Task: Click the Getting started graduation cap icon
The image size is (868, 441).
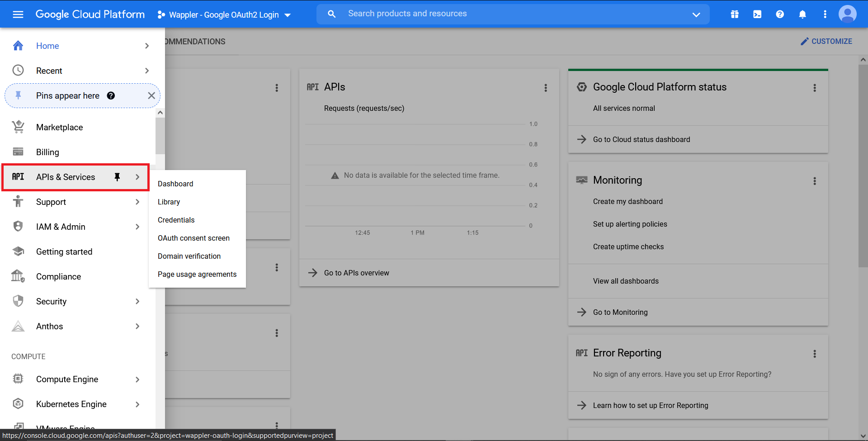Action: coord(18,251)
